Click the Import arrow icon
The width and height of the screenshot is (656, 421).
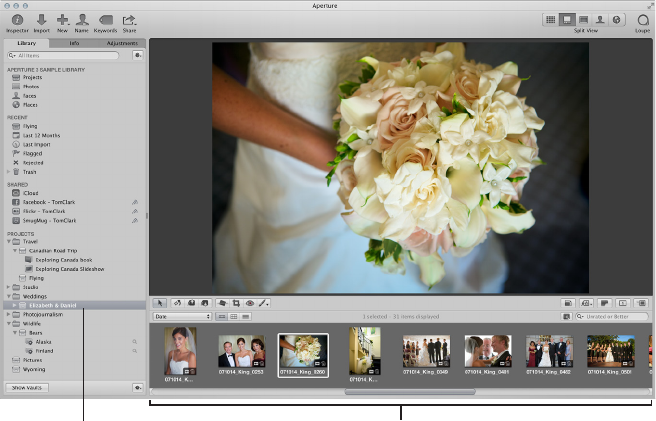pyautogui.click(x=41, y=20)
